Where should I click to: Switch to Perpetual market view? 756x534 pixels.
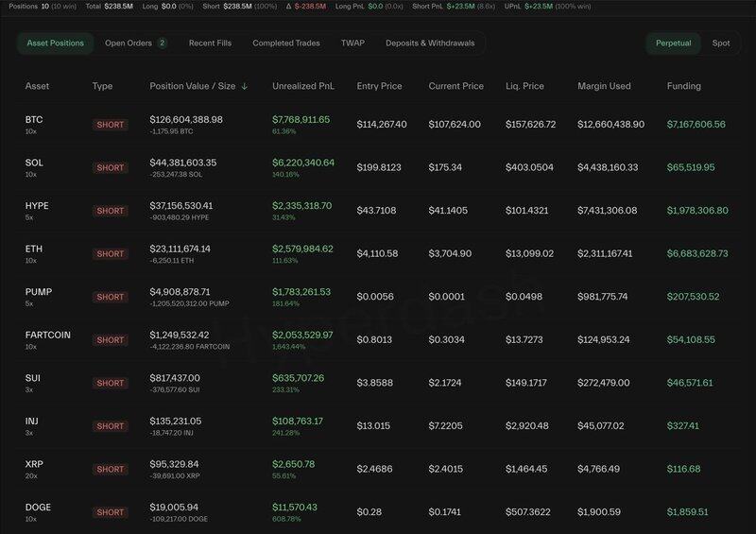674,43
